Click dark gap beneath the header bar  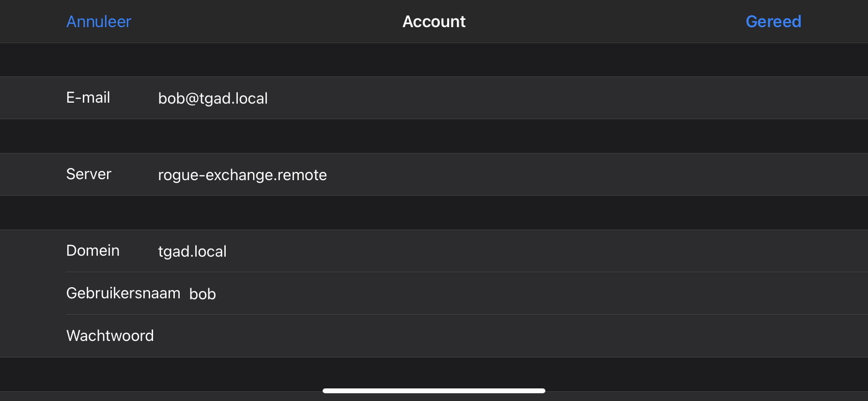pos(434,60)
